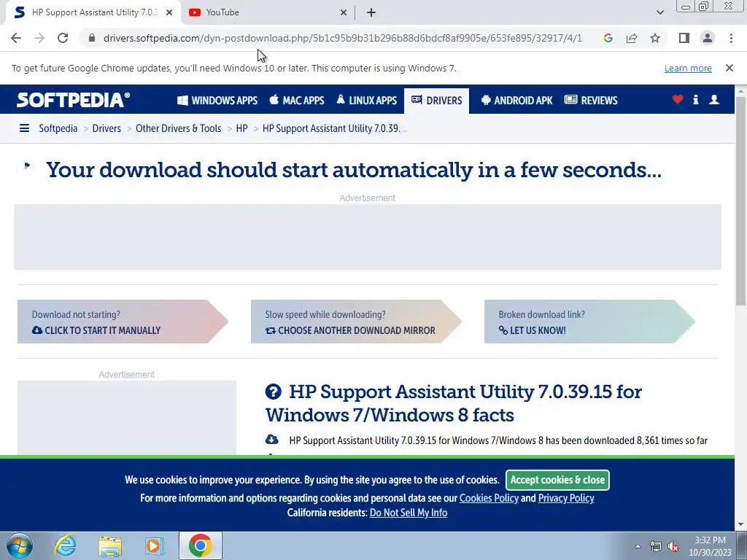The width and height of the screenshot is (747, 560).
Task: Click to start the download manually
Action: pos(123,322)
